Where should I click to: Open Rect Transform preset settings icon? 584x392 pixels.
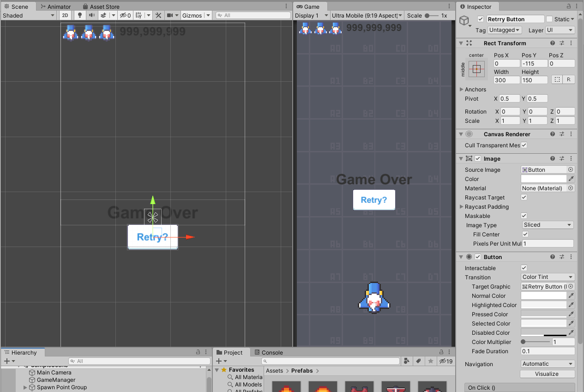562,43
